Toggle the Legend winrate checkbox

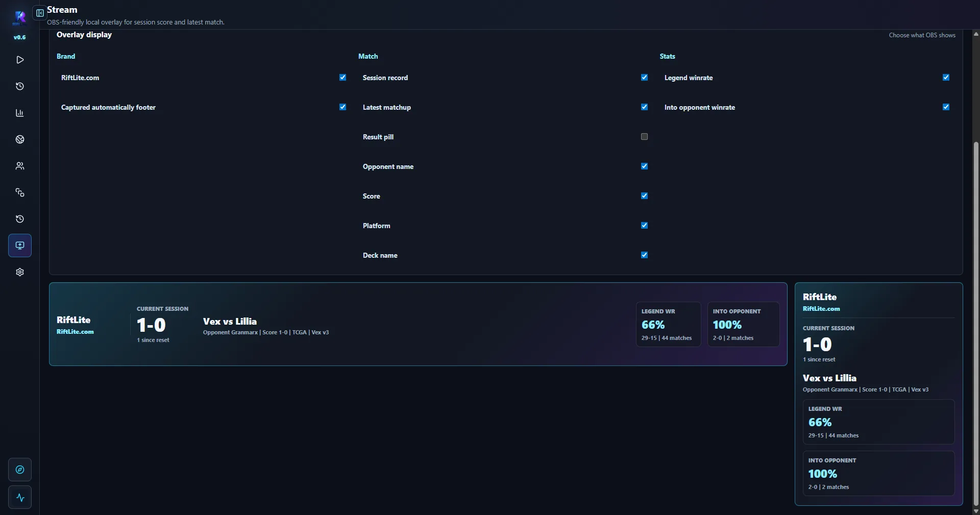[x=946, y=77]
